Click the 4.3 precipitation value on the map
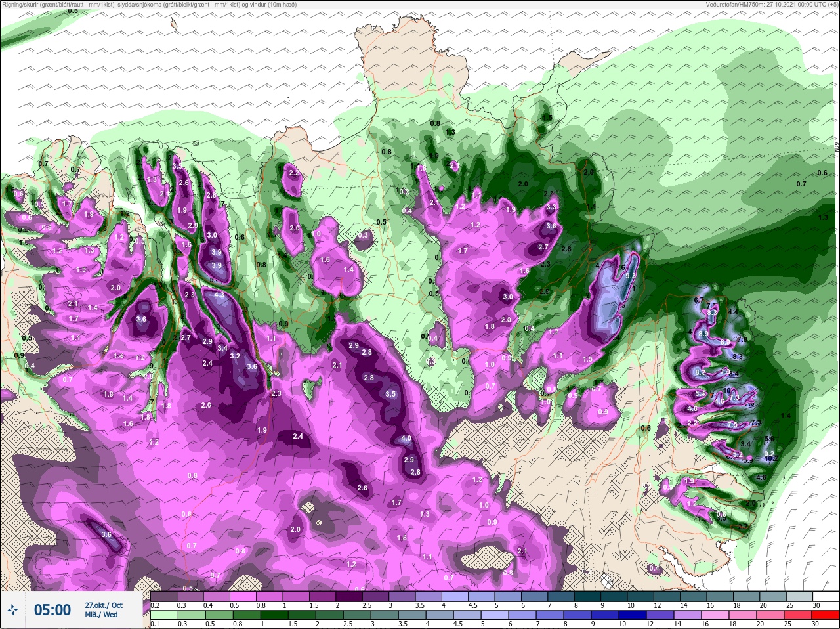Screen dimensions: 840x629 tap(219, 295)
